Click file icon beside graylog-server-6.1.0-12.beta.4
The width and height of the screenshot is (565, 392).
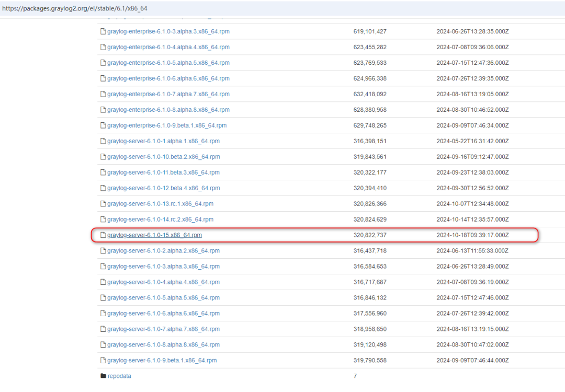(x=103, y=188)
